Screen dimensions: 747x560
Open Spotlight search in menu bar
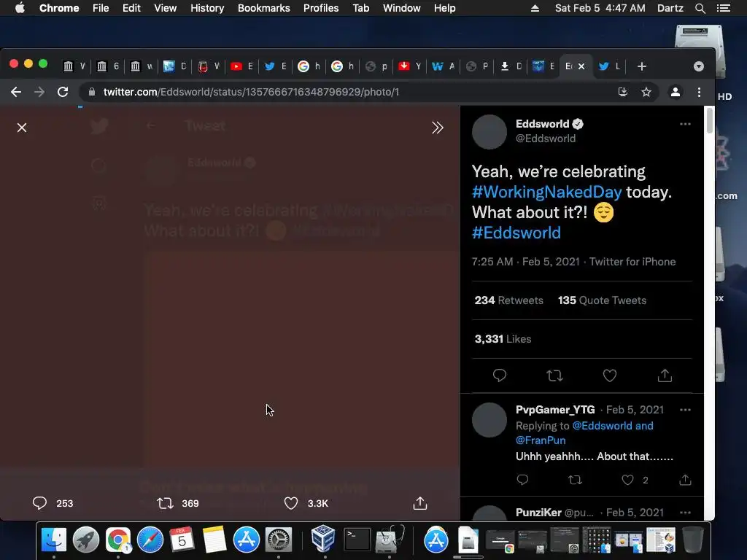700,8
